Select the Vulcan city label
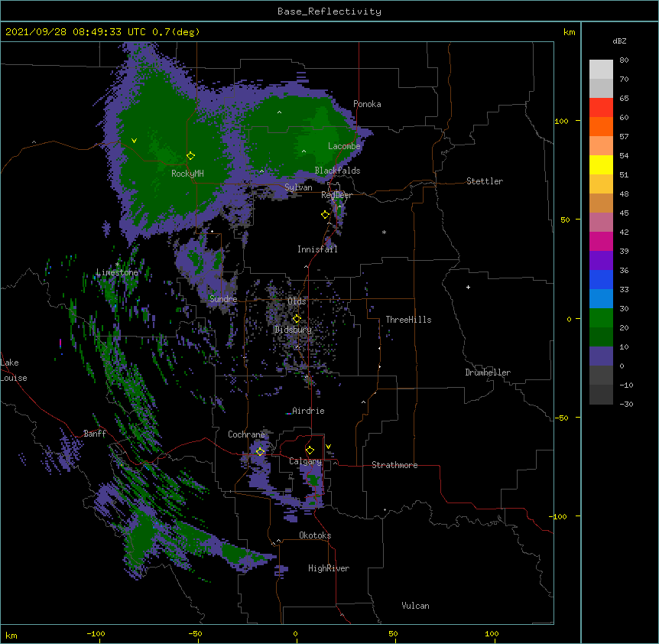 tap(415, 606)
